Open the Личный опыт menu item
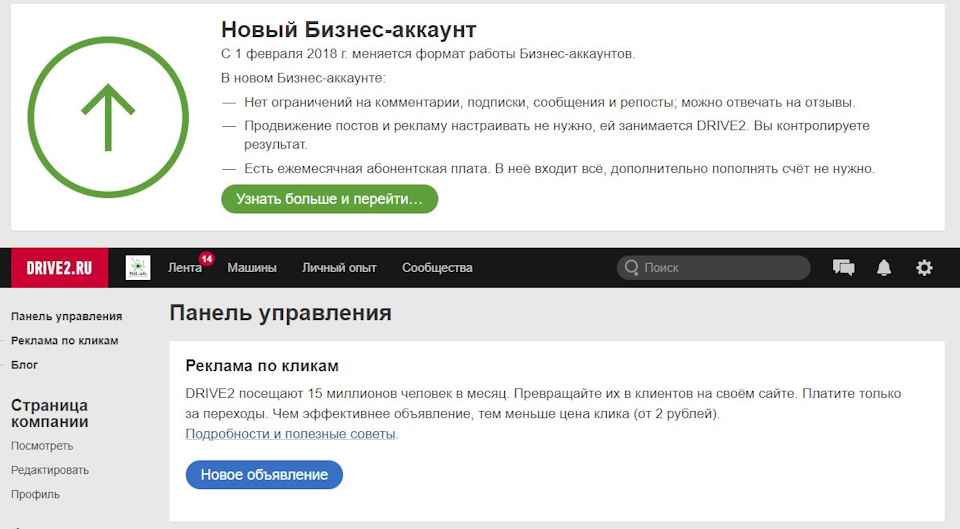Viewport: 960px width, 529px height. [x=339, y=268]
